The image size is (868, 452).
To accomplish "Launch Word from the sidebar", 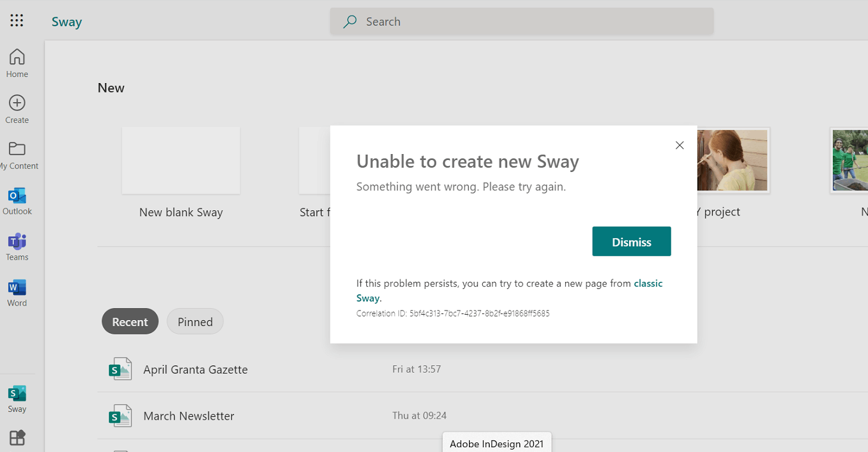I will pyautogui.click(x=17, y=293).
